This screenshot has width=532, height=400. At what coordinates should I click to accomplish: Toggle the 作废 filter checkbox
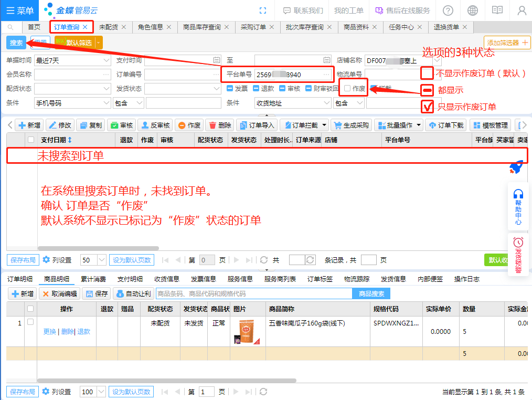pyautogui.click(x=347, y=89)
